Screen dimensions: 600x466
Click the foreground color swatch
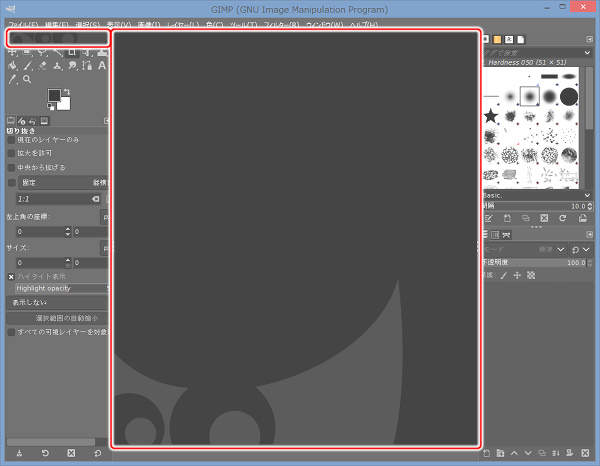pyautogui.click(x=53, y=97)
